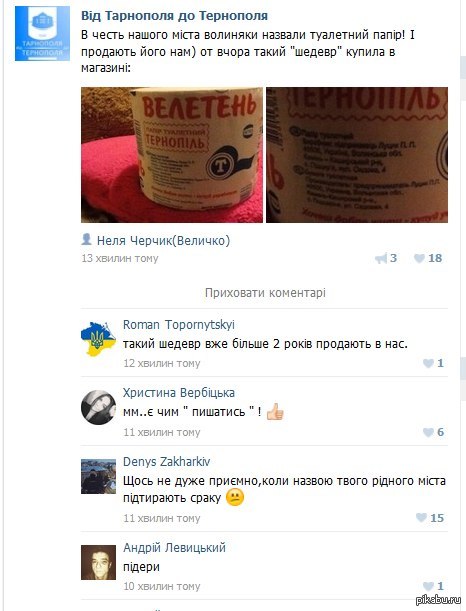Open Roman Topornytskyi profile name
This screenshot has width=466, height=611.
(179, 325)
